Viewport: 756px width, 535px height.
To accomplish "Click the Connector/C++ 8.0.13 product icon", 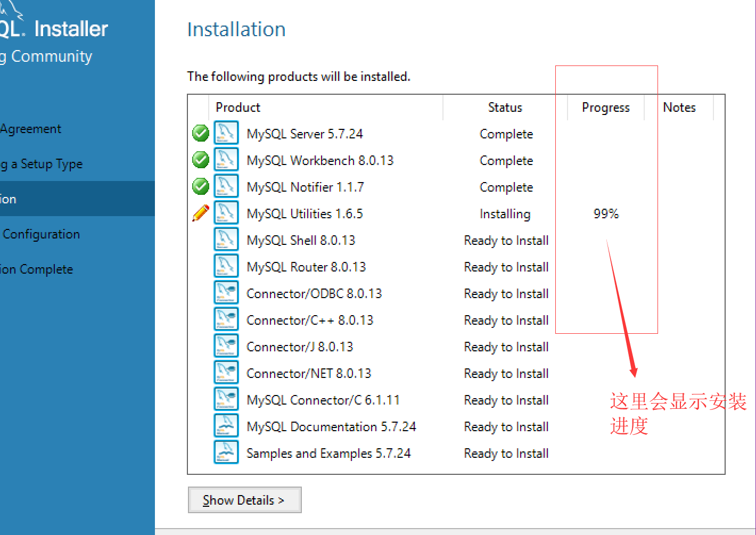I will [226, 319].
